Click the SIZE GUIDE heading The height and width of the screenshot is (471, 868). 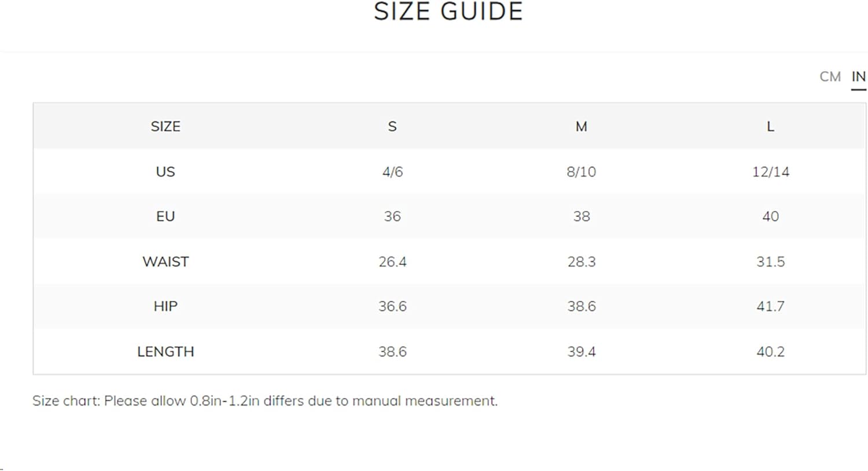tap(448, 11)
